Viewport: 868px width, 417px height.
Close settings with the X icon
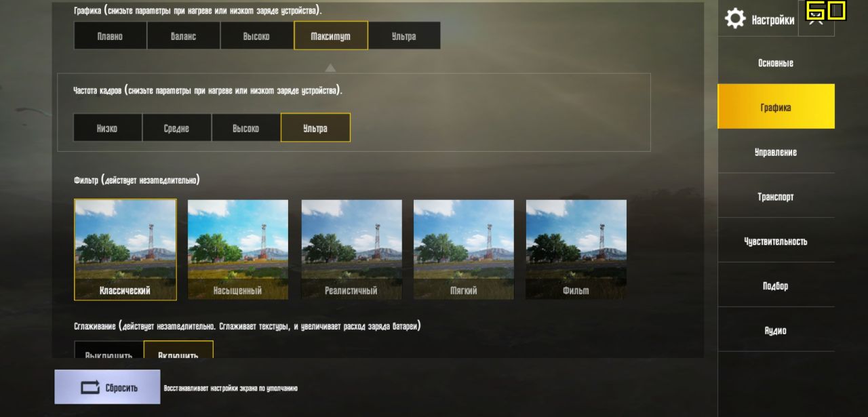[816, 19]
